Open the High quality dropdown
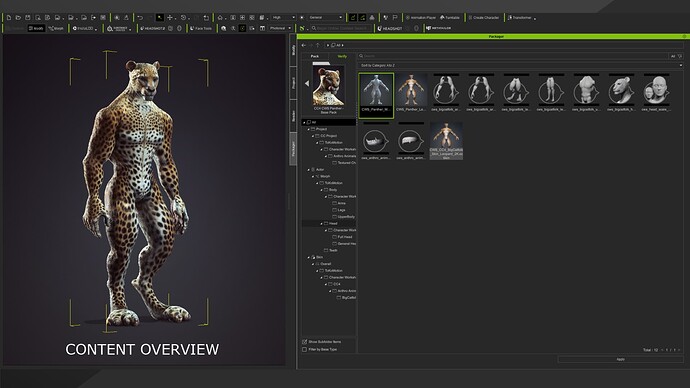This screenshot has width=690, height=388. (x=283, y=18)
